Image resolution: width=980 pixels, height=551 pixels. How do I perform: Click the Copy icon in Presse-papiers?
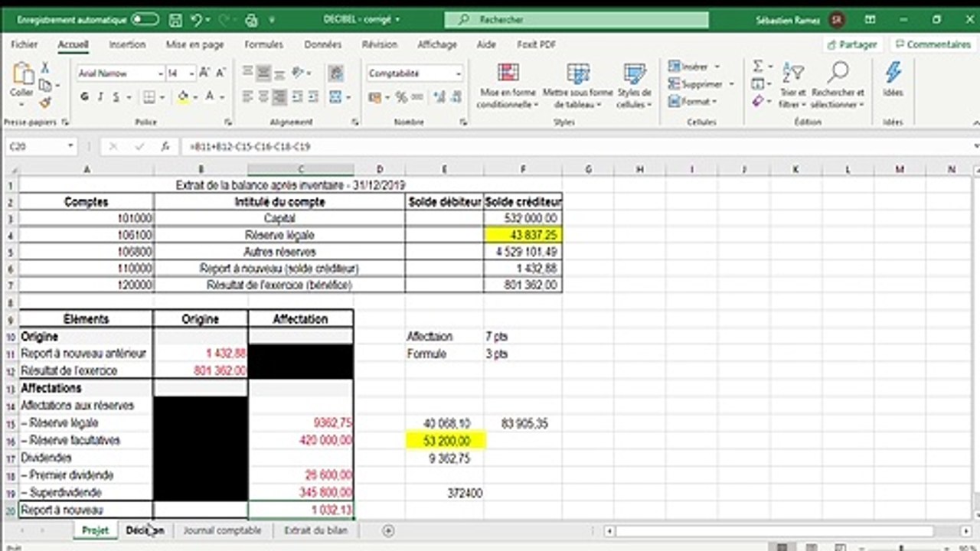click(x=46, y=85)
